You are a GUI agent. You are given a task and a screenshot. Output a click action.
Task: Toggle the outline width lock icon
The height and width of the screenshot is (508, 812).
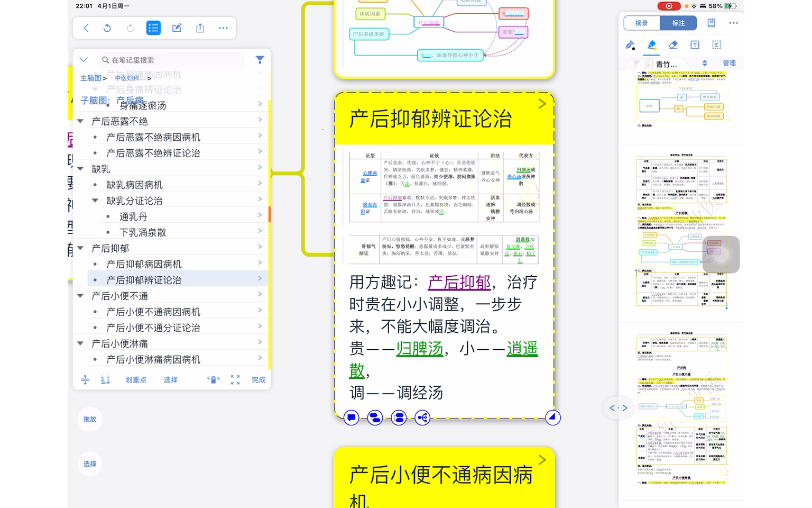click(x=213, y=380)
